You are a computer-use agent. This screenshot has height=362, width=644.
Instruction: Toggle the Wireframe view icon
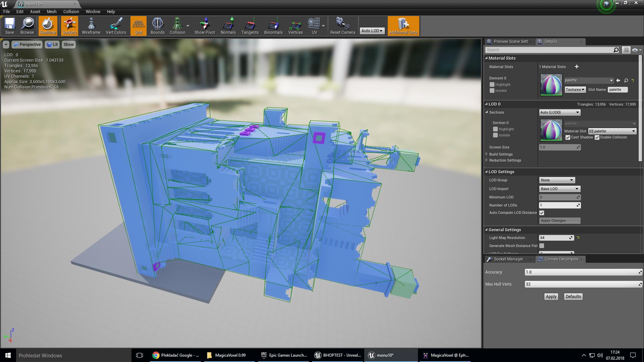91,26
